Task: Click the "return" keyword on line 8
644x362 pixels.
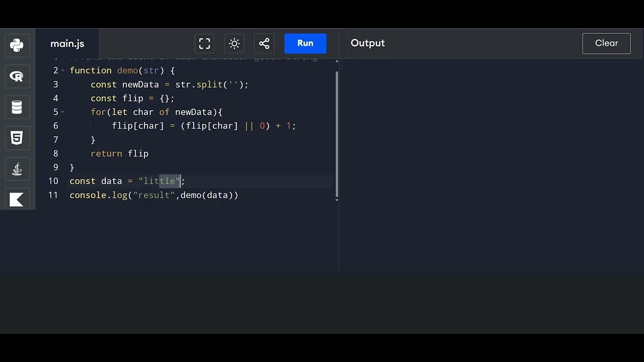Action: (106, 153)
